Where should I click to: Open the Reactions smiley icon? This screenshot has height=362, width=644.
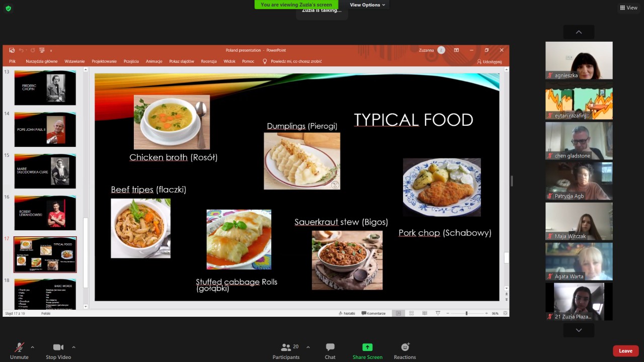pos(405,347)
